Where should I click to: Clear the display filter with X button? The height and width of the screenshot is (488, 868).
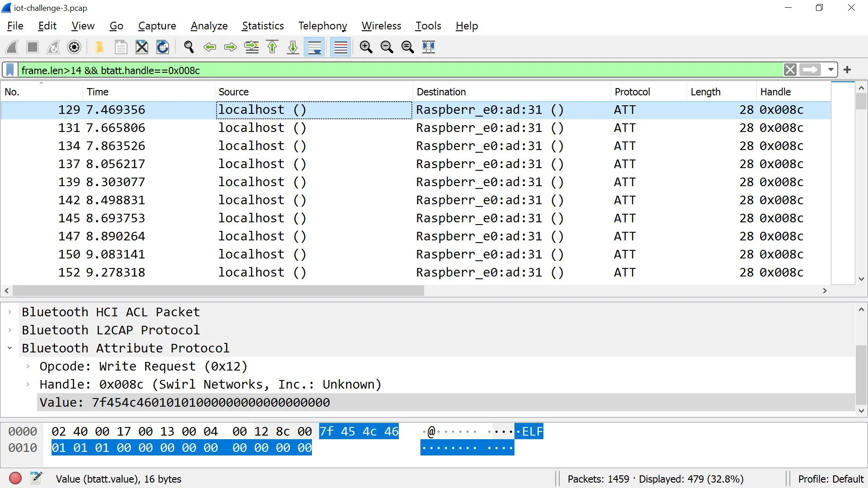[790, 70]
